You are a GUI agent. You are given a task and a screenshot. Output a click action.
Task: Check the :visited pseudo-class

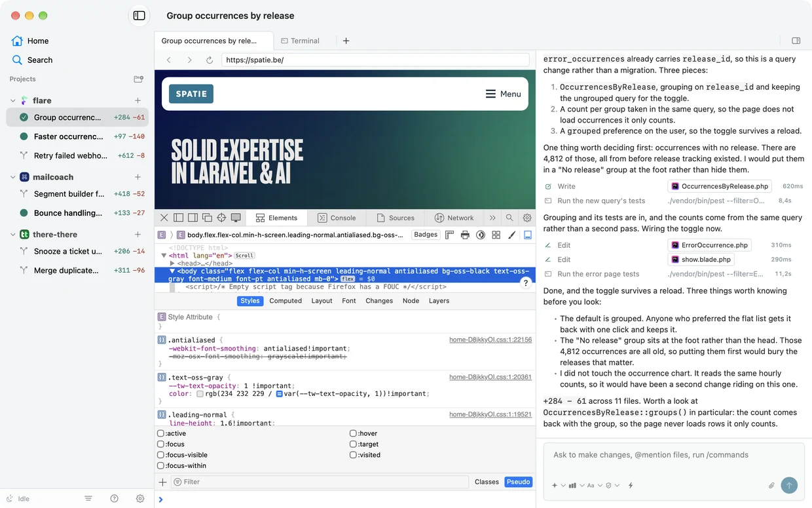coord(353,455)
